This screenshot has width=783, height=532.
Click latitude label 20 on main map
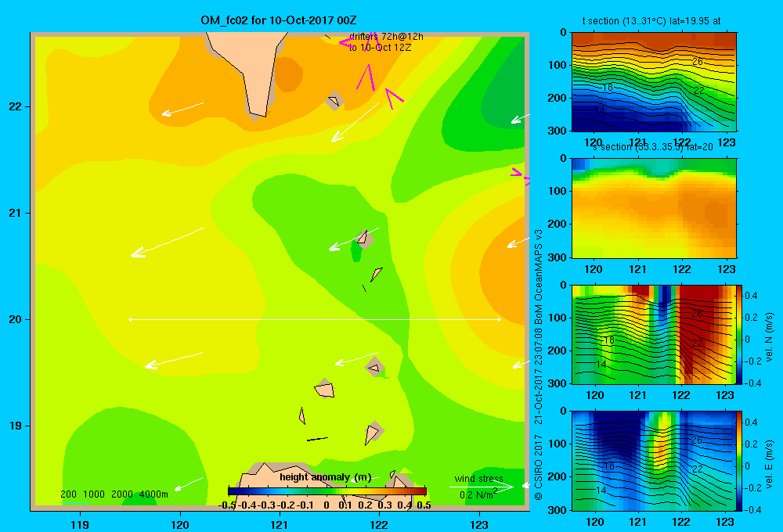click(x=16, y=319)
